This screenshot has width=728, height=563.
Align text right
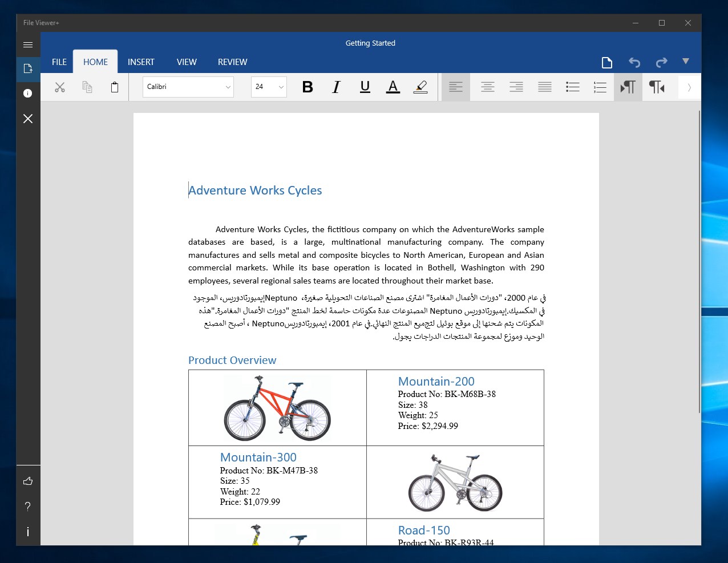coord(516,87)
